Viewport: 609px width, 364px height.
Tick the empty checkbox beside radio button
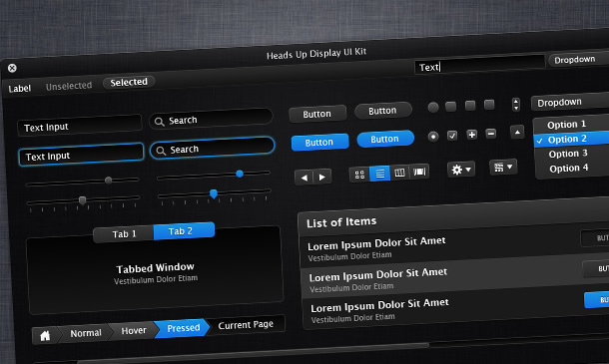coord(450,107)
